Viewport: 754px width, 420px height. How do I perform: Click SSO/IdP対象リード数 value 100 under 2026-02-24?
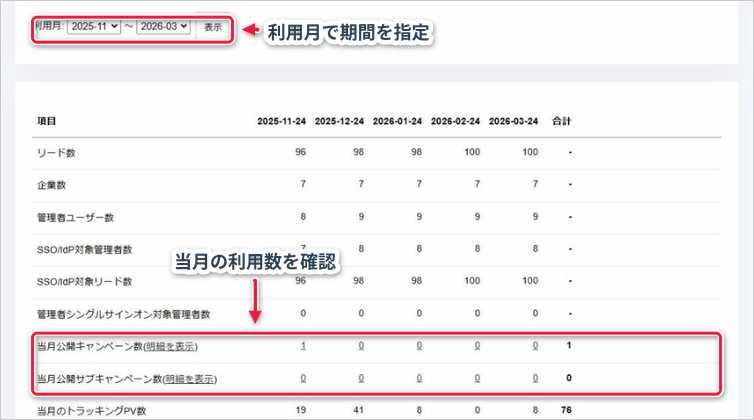472,281
